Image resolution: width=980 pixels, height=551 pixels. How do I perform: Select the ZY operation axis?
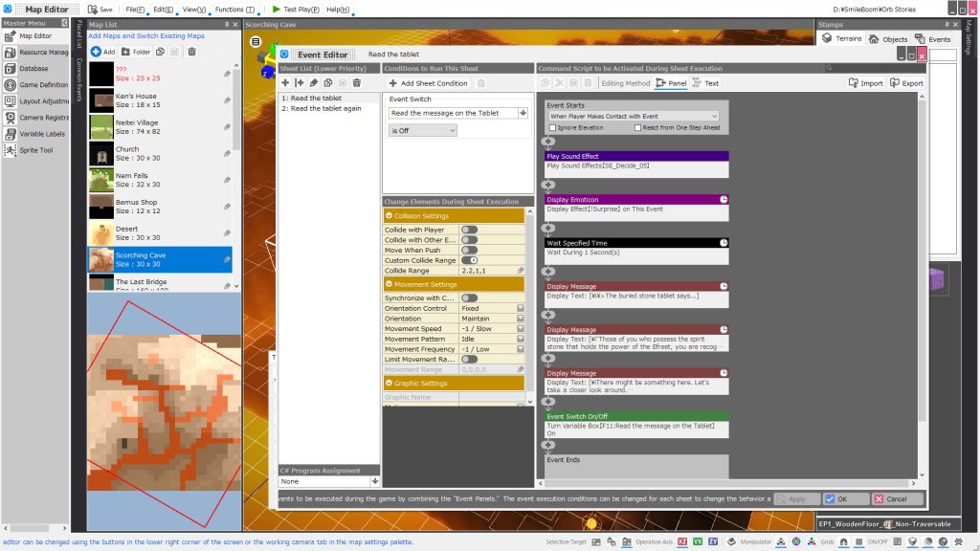pos(712,541)
